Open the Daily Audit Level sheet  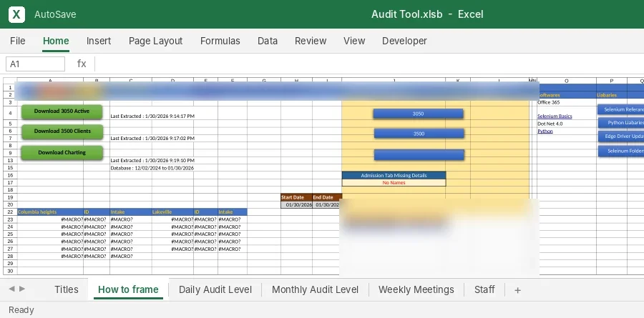click(215, 289)
